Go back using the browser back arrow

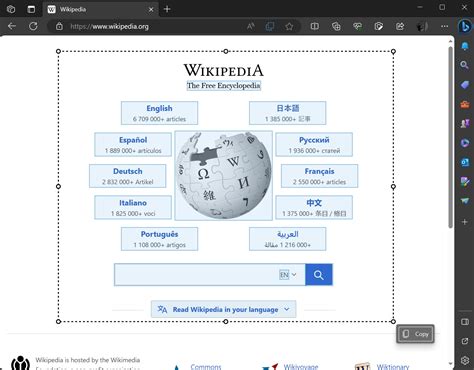[12, 26]
